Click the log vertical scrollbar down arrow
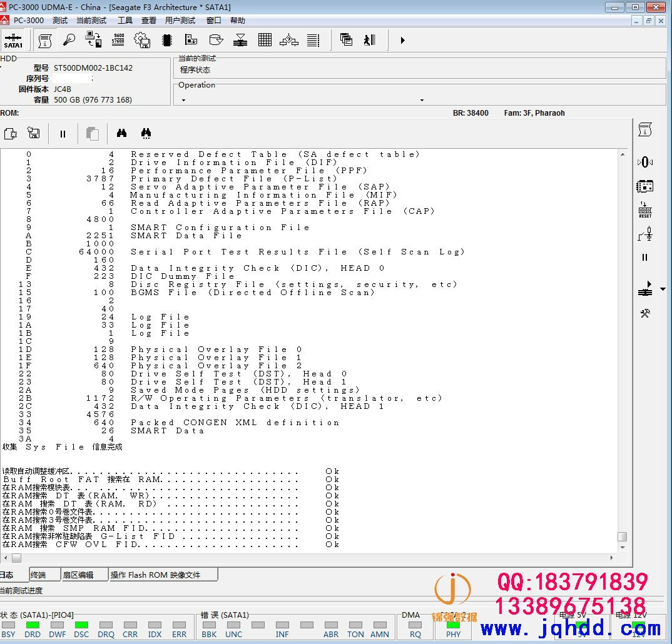672x644 pixels. [623, 548]
